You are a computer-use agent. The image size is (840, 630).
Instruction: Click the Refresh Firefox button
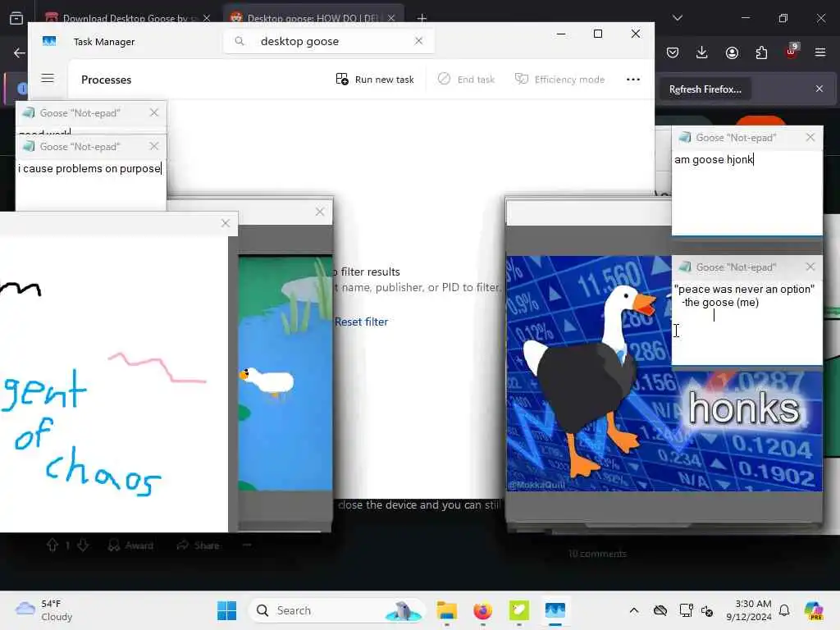705,89
